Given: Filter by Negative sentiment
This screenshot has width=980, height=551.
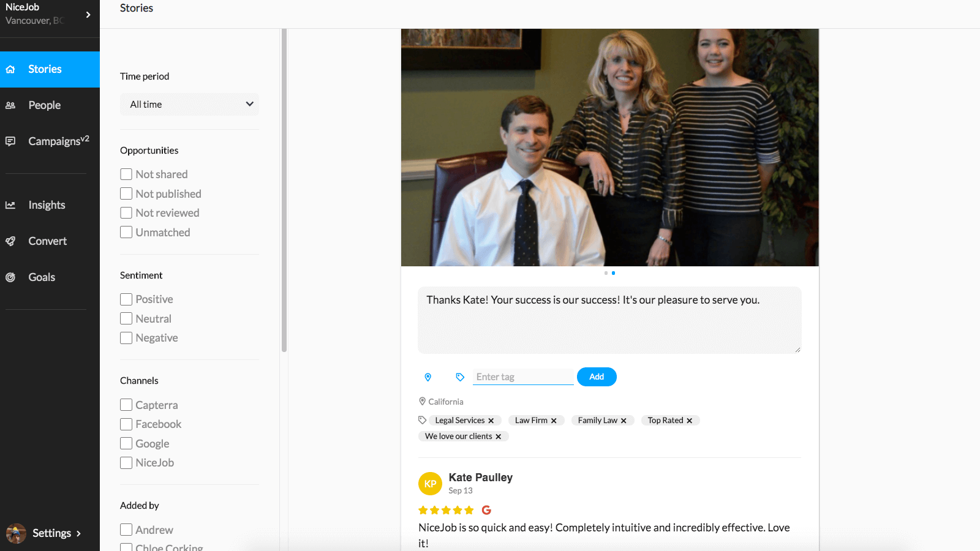Looking at the screenshot, I should (x=126, y=338).
